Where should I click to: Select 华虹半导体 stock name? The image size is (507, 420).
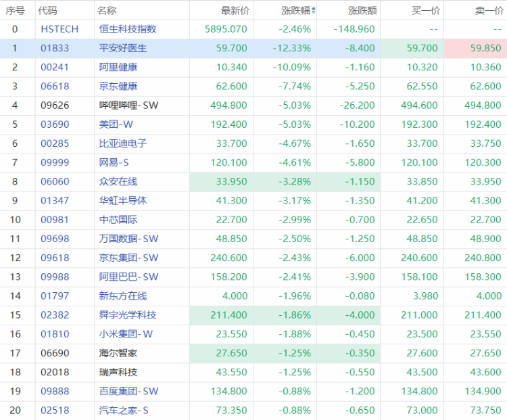tap(123, 201)
